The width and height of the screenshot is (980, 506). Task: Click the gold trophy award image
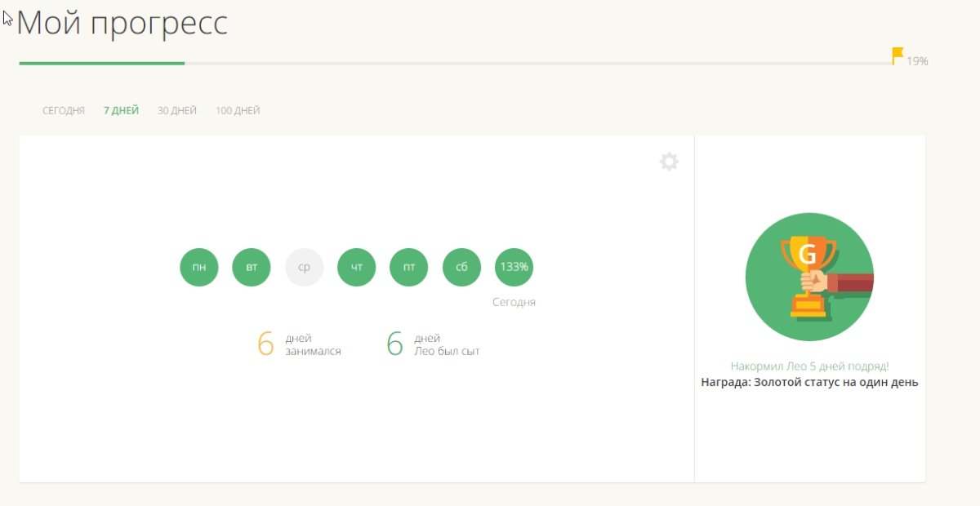pos(808,277)
